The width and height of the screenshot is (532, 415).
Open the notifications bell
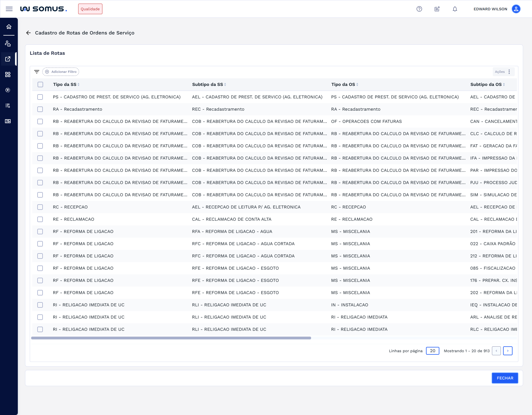point(455,9)
